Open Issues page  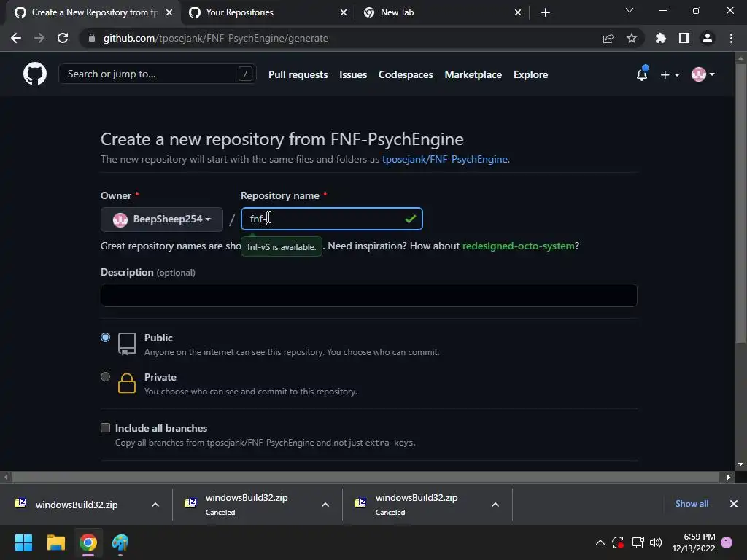coord(353,75)
